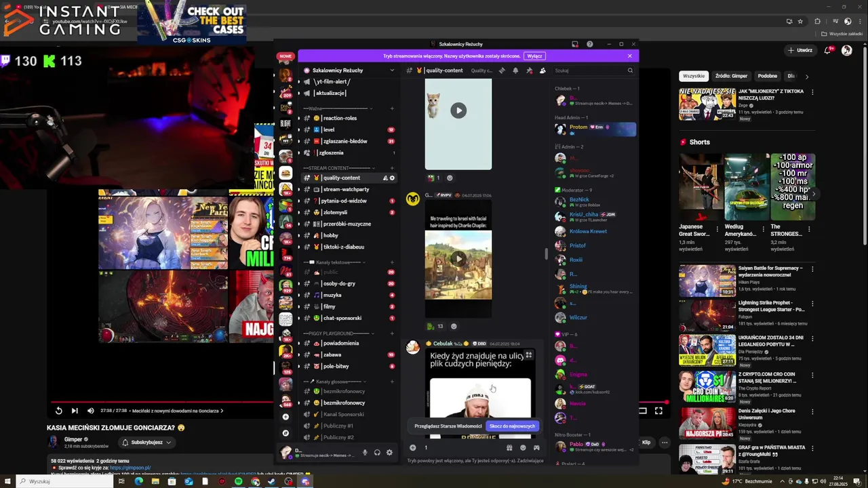
Task: Open the Gimper channel link
Action: (x=73, y=439)
